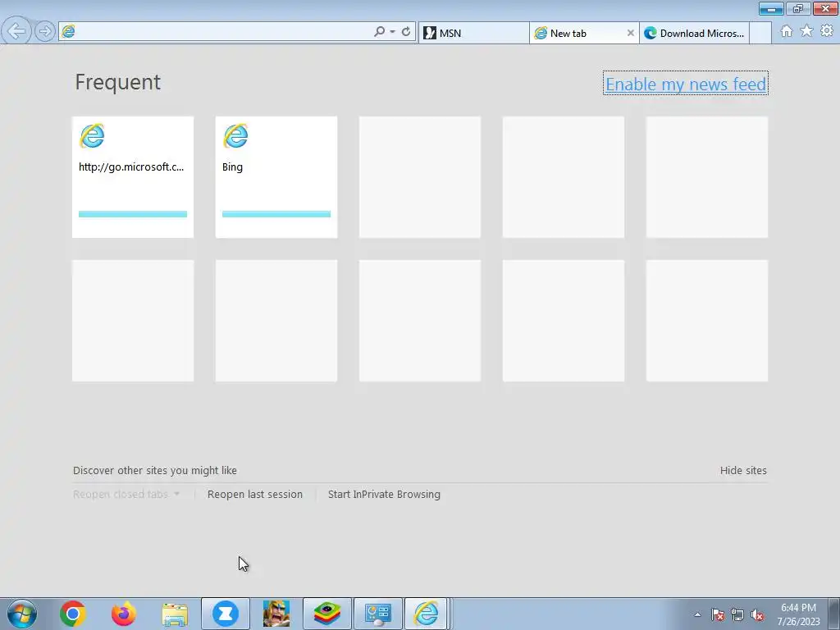840x630 pixels.
Task: Close the New tab tab
Action: point(631,33)
